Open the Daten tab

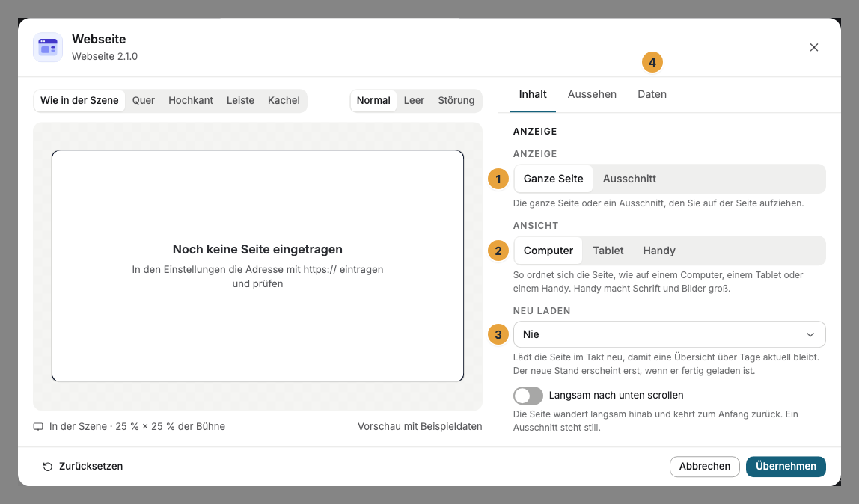[652, 95]
